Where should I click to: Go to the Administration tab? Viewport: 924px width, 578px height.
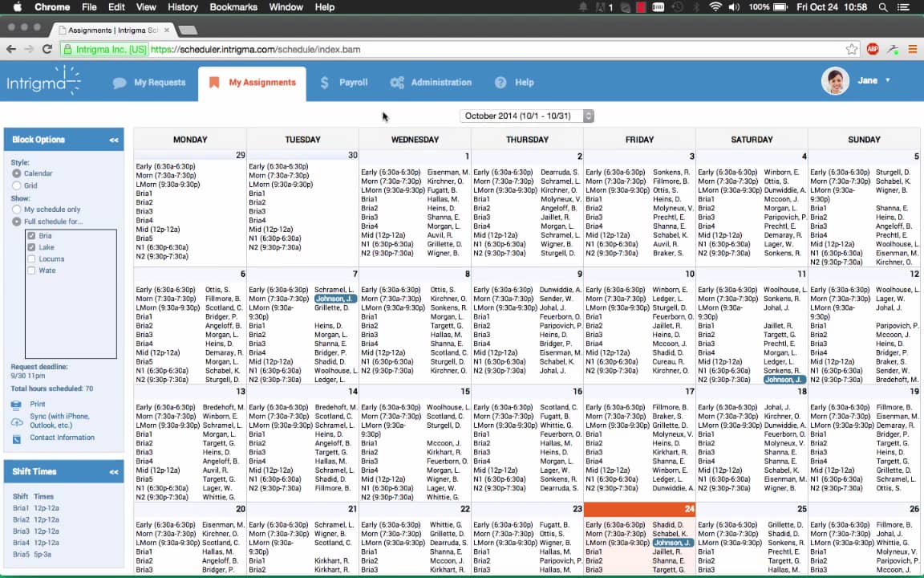click(x=431, y=83)
